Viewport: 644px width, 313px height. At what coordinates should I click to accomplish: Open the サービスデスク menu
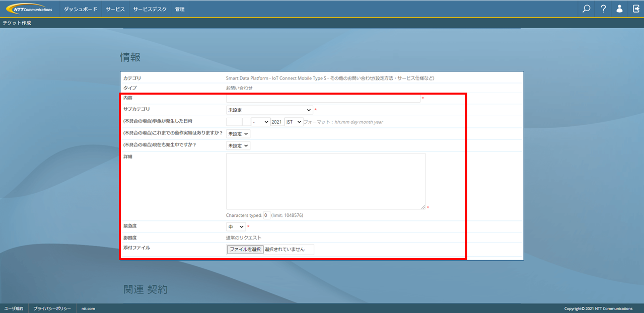coord(150,9)
